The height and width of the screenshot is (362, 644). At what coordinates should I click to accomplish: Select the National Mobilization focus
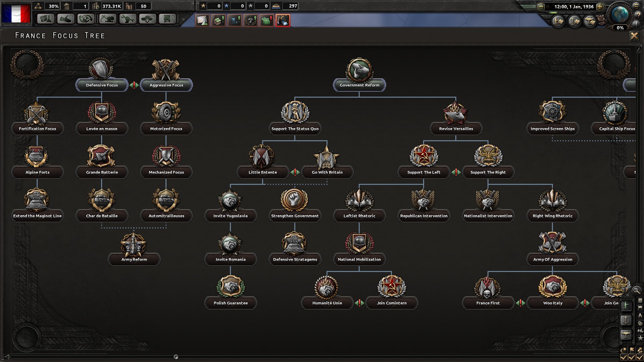pyautogui.click(x=359, y=259)
